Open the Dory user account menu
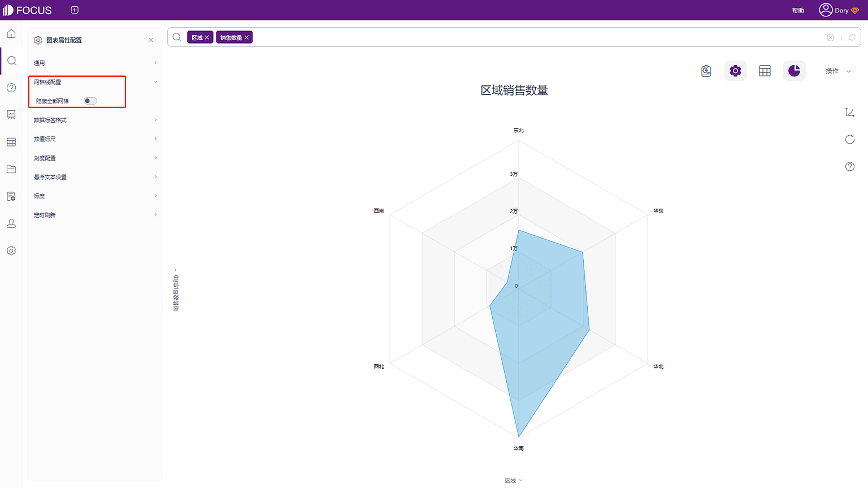The height and width of the screenshot is (488, 868). coord(839,10)
